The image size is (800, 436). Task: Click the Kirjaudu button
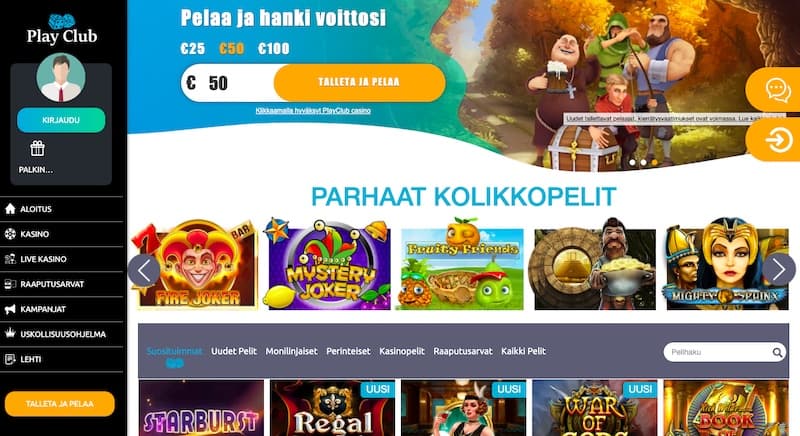(61, 120)
